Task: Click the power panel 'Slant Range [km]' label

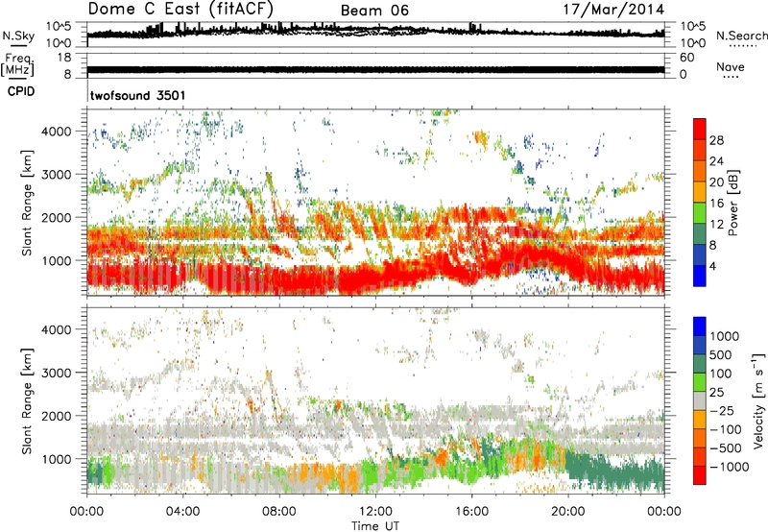Action: (x=27, y=203)
